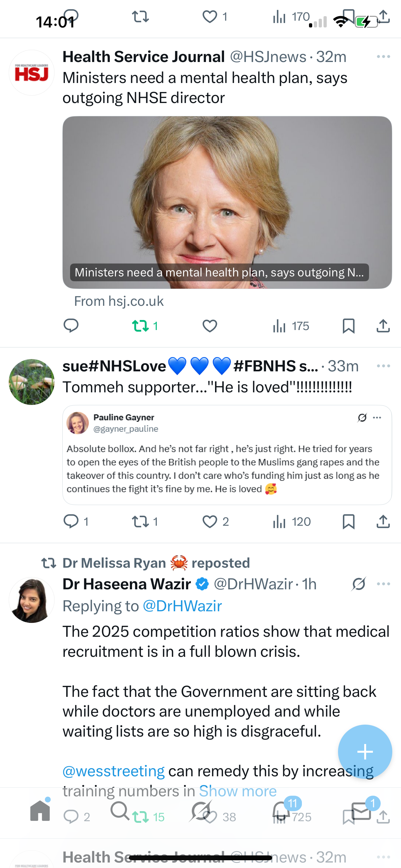The image size is (401, 868).
Task: Open the @wesstreeting mention
Action: point(114,771)
